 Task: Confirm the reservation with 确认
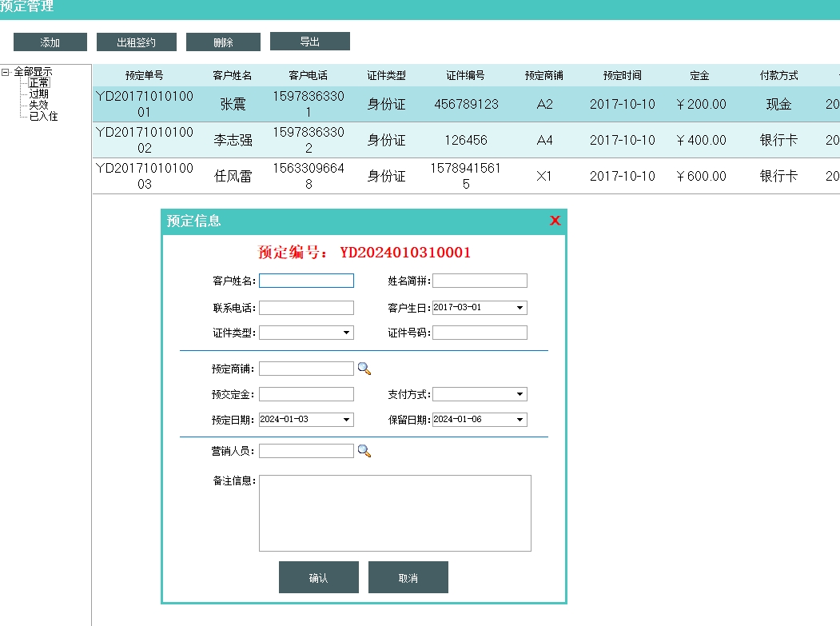pyautogui.click(x=319, y=577)
